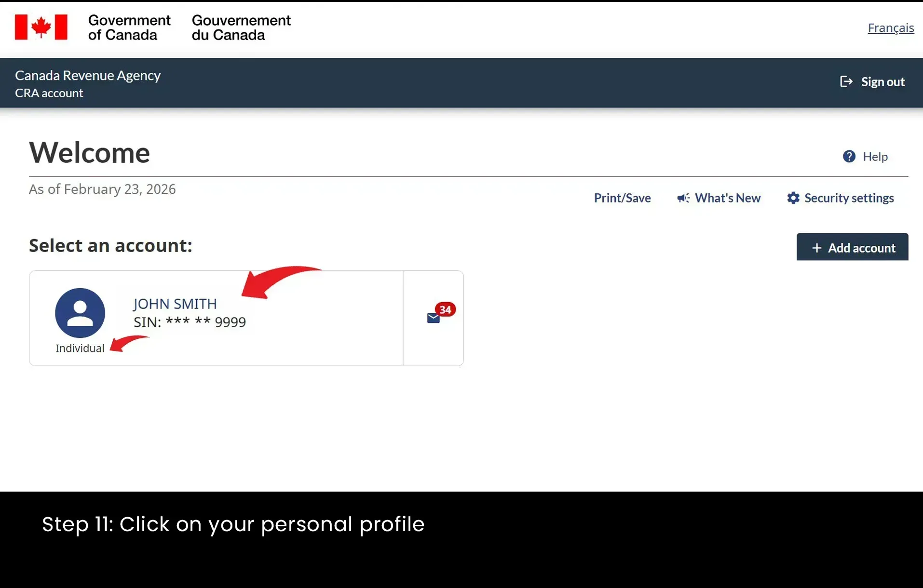923x588 pixels.
Task: Click the As of February 23, 2026 text
Action: (102, 189)
